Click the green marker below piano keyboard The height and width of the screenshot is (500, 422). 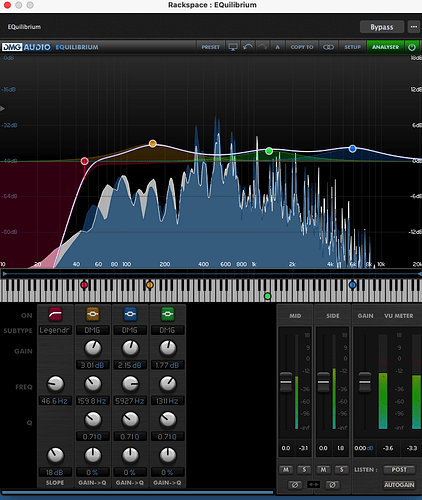267,296
